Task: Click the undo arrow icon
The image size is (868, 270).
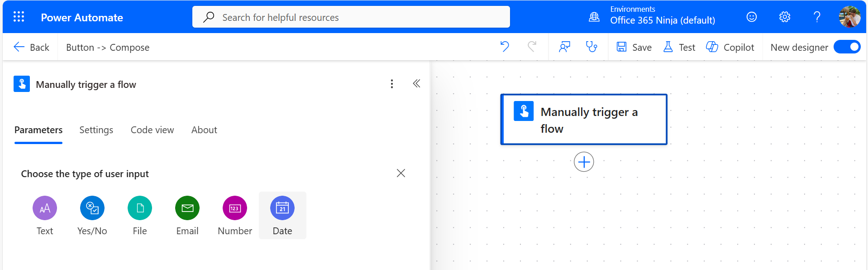Action: [x=505, y=47]
